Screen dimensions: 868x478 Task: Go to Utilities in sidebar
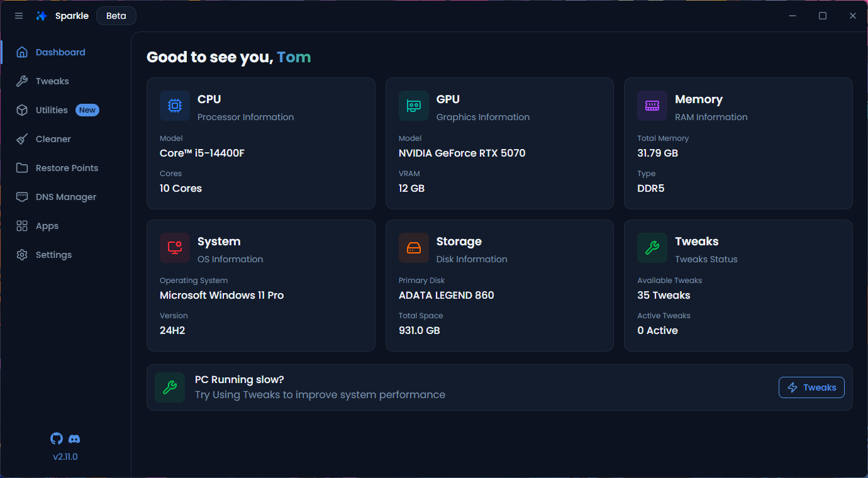click(x=52, y=110)
